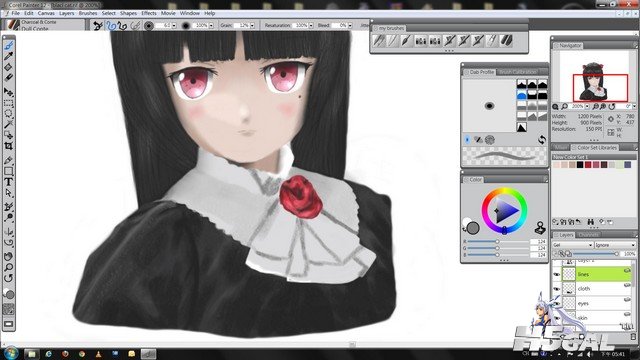Select the cloth layer
Viewport: 640px width, 360px height.
tap(597, 289)
